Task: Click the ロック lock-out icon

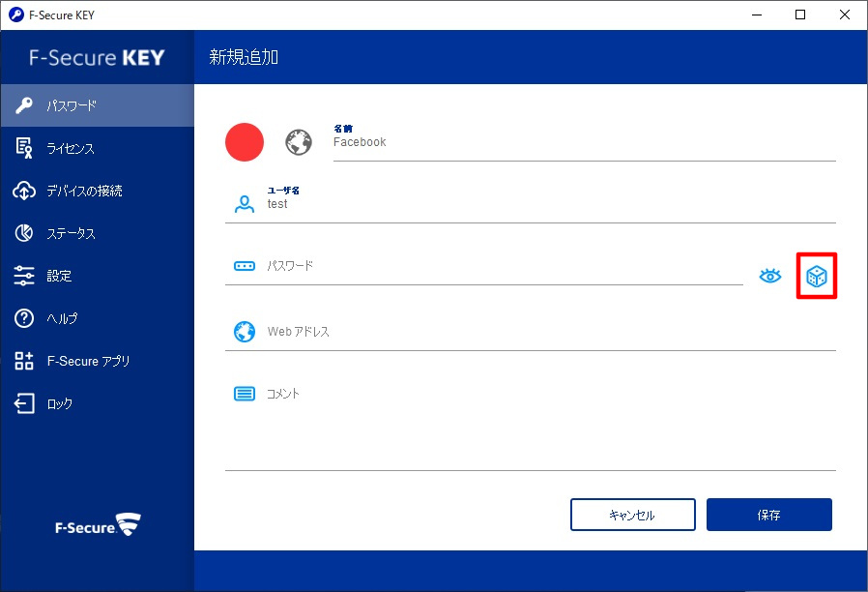Action: 24,403
